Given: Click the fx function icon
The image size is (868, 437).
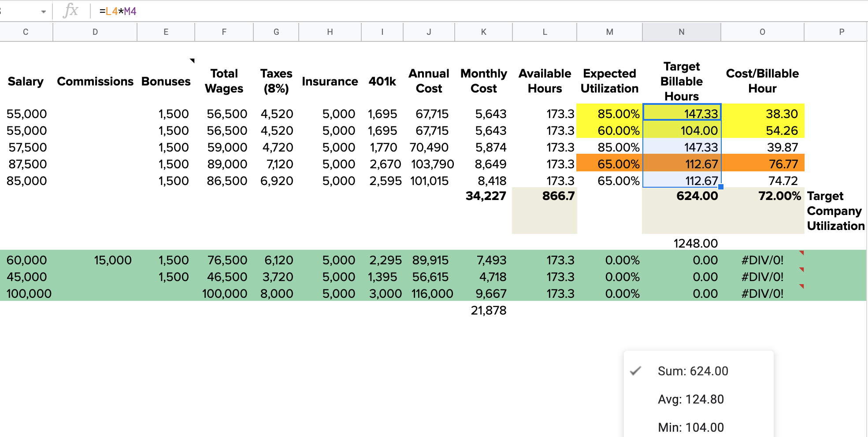Looking at the screenshot, I should pos(70,11).
